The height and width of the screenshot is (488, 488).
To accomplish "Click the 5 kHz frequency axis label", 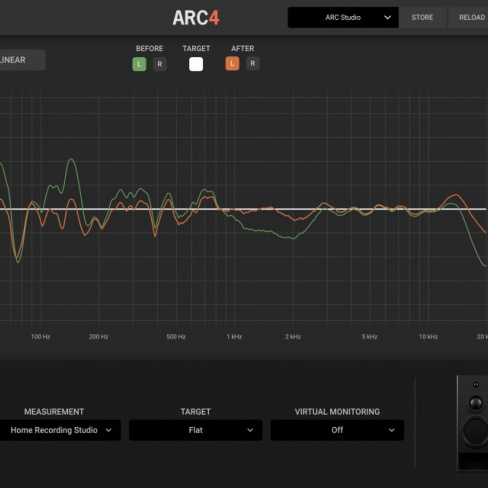I will click(370, 337).
